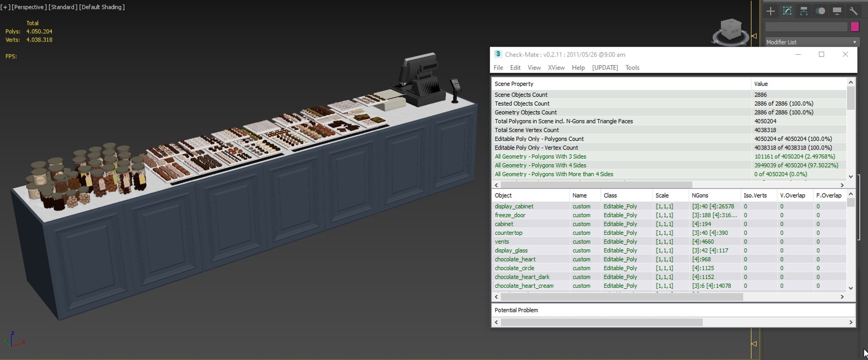Open the File menu in Check-Mate
This screenshot has width=868, height=360.
point(498,67)
